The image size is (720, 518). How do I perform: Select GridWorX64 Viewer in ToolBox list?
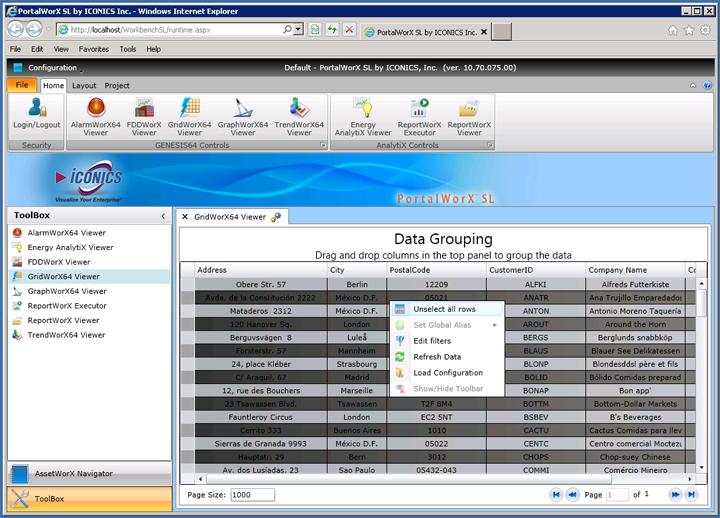89,276
